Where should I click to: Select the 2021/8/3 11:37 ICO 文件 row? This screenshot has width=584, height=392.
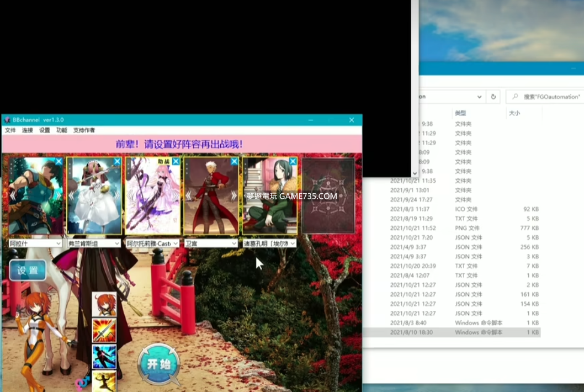point(452,209)
